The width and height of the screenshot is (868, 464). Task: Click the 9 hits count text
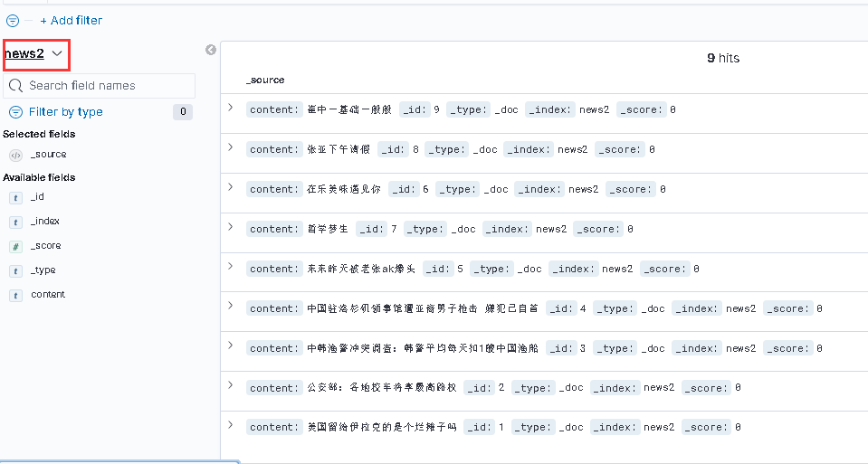[x=723, y=58]
